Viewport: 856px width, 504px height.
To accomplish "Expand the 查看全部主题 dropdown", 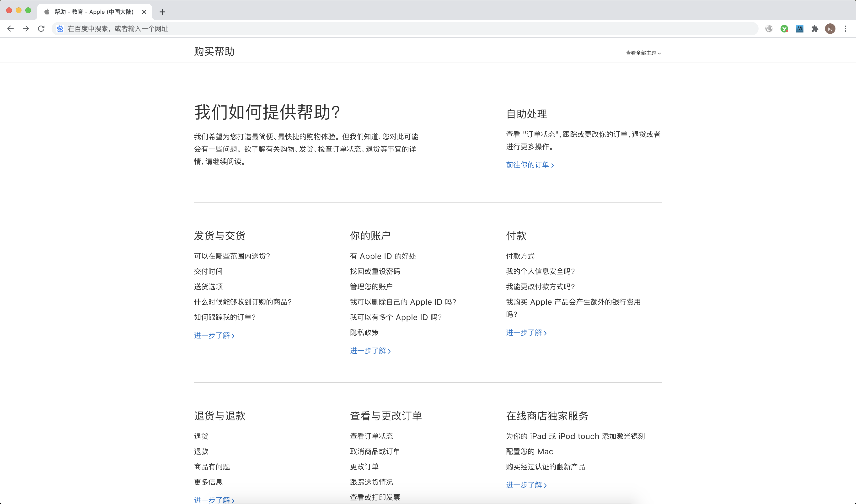I will (x=643, y=53).
